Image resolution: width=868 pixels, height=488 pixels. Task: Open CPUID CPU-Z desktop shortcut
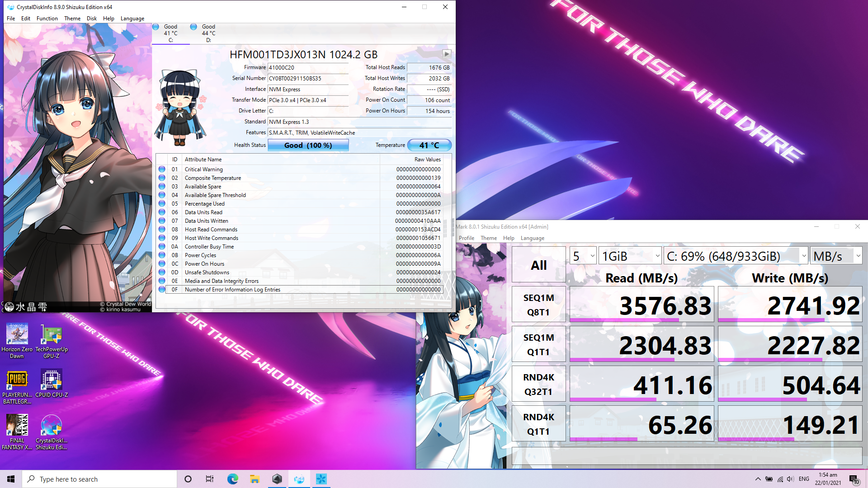[x=52, y=384]
